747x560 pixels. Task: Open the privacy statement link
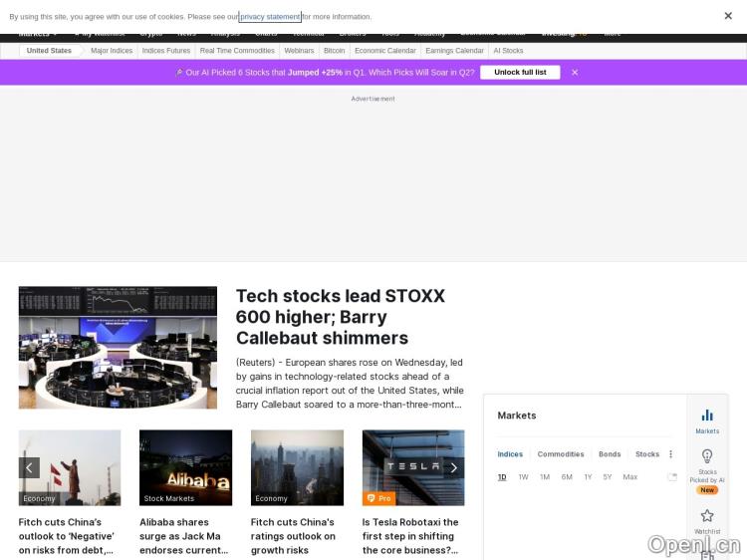pyautogui.click(x=270, y=17)
